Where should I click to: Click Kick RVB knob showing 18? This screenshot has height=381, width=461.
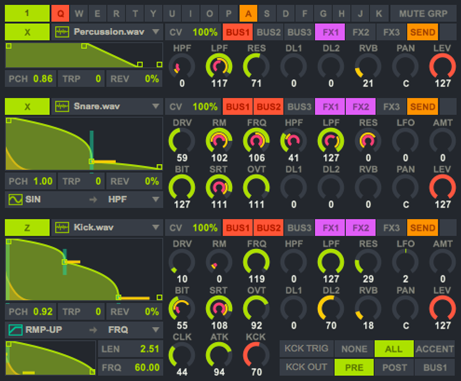(368, 308)
